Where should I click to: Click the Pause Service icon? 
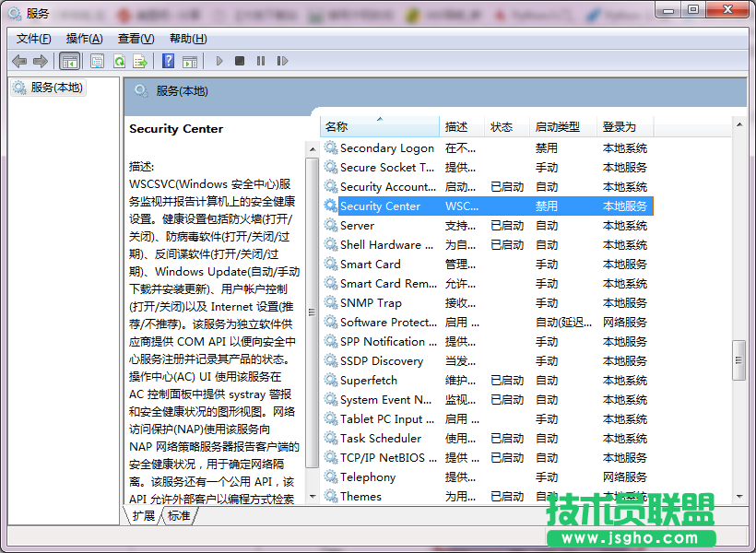coord(263,61)
